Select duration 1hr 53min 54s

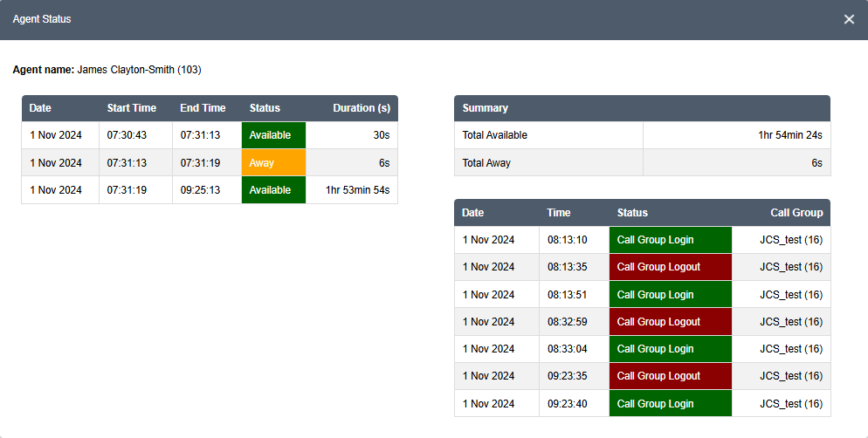click(358, 189)
